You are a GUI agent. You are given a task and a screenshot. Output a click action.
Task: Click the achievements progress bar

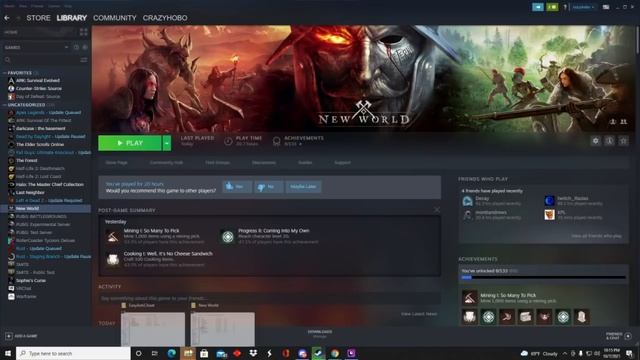pos(543,278)
